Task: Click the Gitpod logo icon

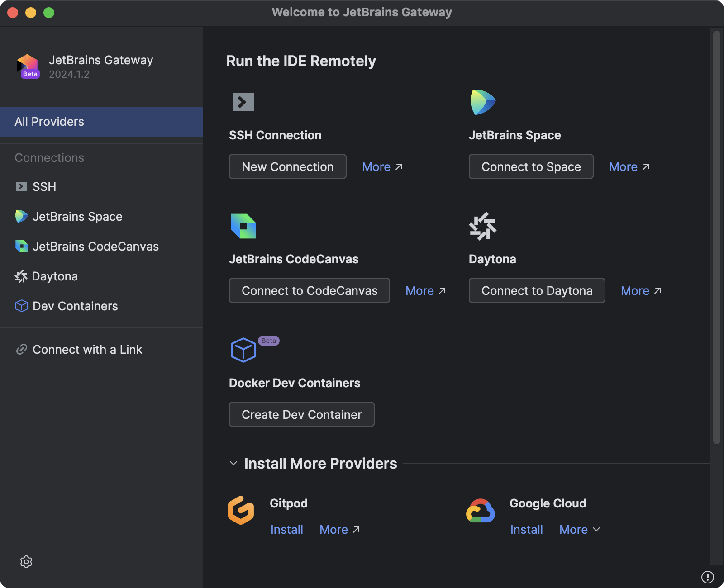Action: coord(241,510)
